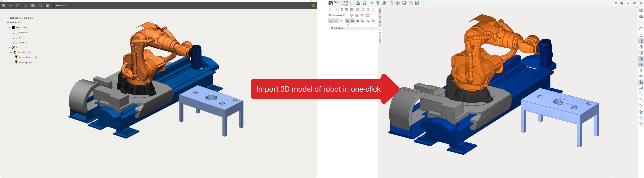Open the axes graph icon
The image size is (644, 178).
tap(411, 3)
